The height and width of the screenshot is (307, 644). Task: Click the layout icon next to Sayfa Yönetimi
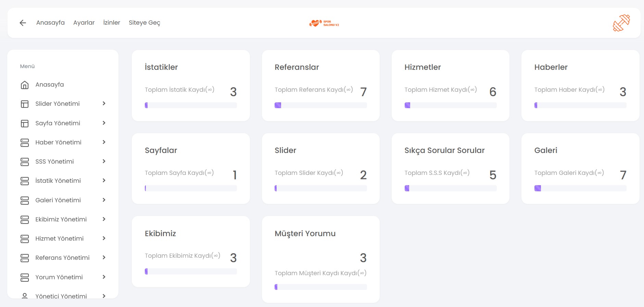pos(25,124)
